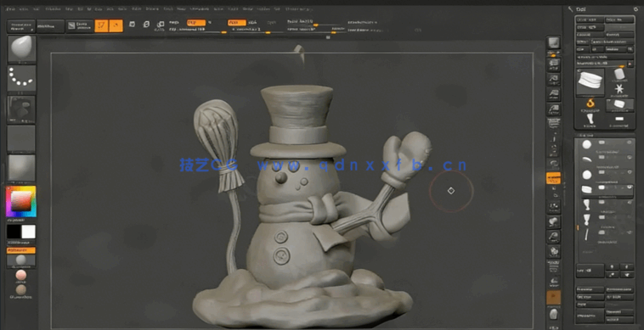
Task: Toggle the orange Edit mode button
Action: 101,25
